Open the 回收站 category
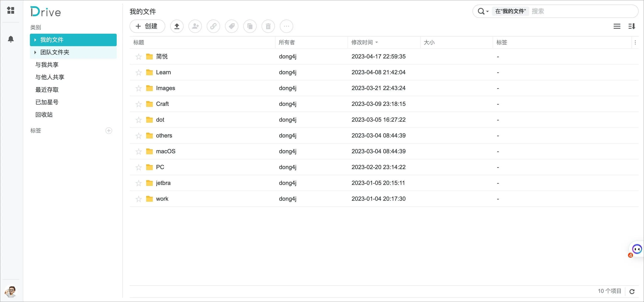The height and width of the screenshot is (302, 644). [44, 115]
